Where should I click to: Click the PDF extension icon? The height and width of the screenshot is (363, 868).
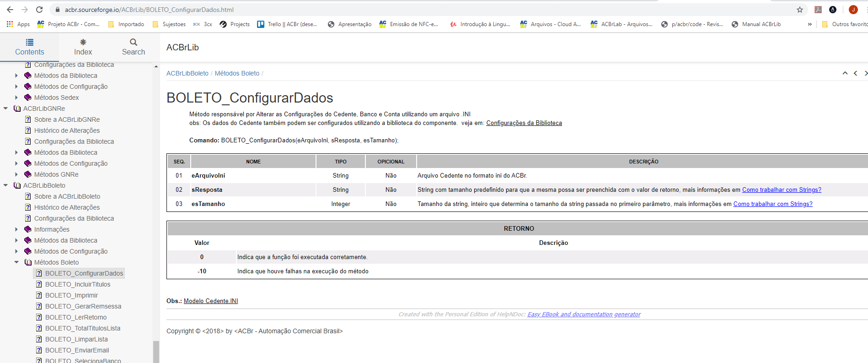tap(818, 10)
